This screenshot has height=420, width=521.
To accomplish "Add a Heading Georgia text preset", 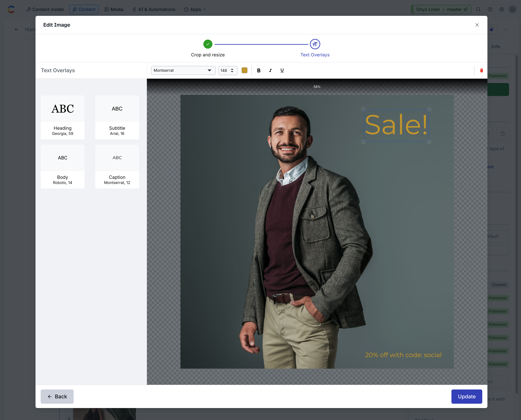I will [x=63, y=117].
